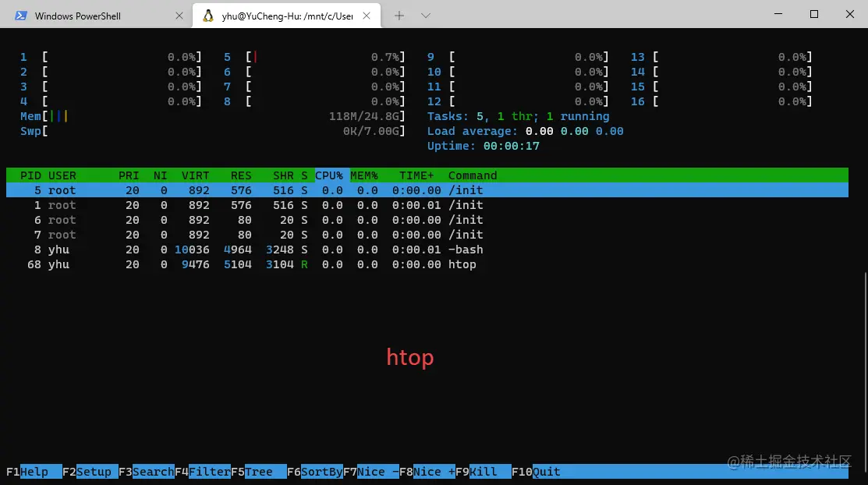Click F4 Filter in htop footer
Screen dimensions: 868x485
click(x=203, y=472)
